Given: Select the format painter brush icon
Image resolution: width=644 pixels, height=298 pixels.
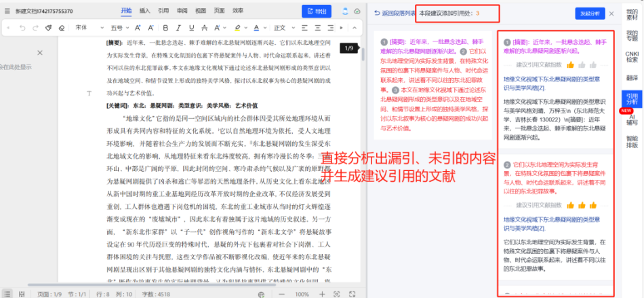Looking at the screenshot, I should pyautogui.click(x=47, y=28).
